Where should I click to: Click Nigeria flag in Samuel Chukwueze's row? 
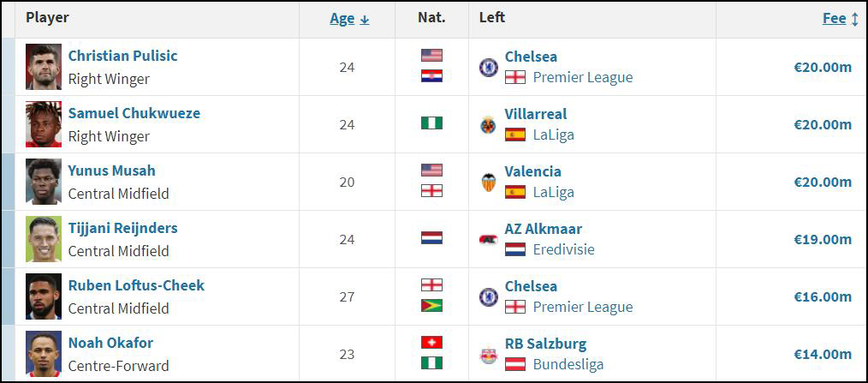pos(431,123)
